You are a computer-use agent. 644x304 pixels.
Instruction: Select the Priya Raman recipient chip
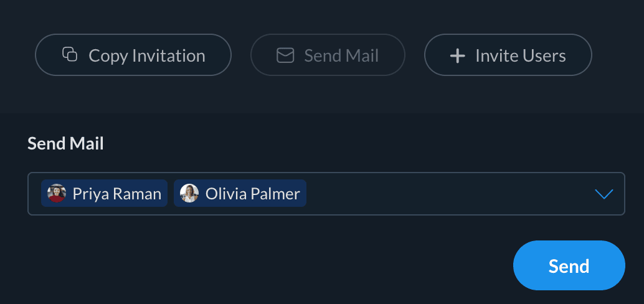(104, 193)
